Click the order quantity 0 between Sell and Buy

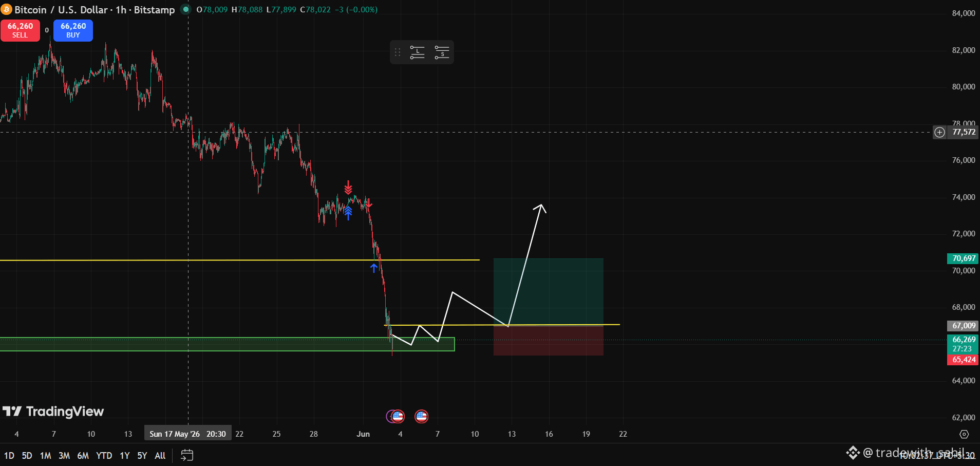(x=47, y=30)
